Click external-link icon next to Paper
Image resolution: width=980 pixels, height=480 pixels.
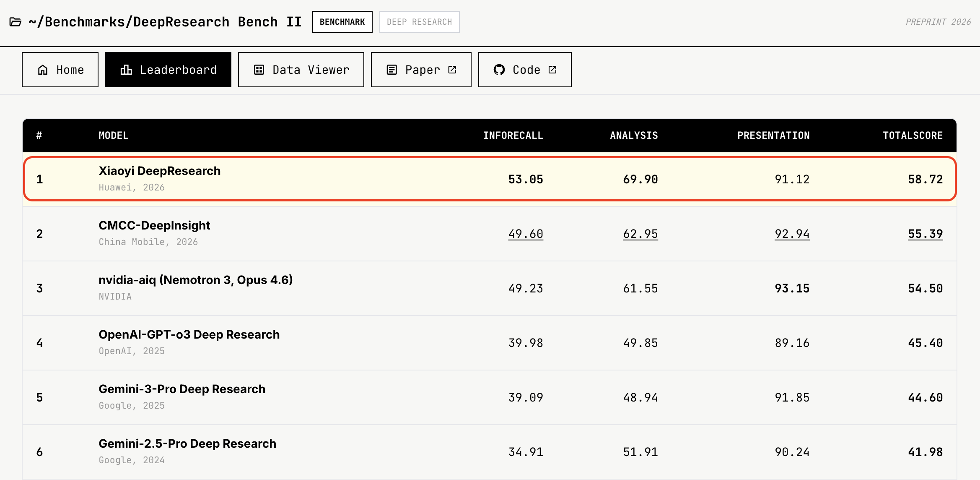452,70
